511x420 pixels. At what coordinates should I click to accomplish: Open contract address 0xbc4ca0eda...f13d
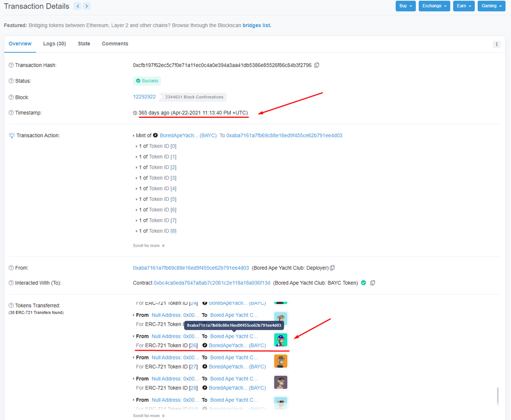(212, 283)
